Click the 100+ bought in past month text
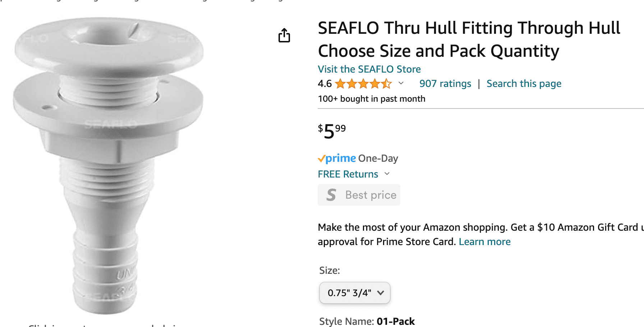This screenshot has width=644, height=327. pos(371,99)
